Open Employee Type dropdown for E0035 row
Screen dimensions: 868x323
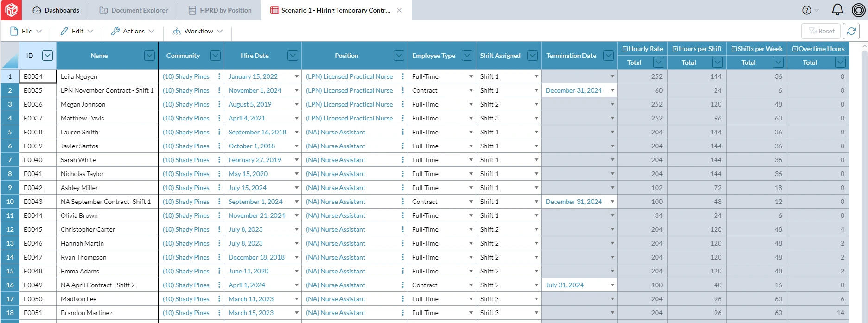(471, 90)
